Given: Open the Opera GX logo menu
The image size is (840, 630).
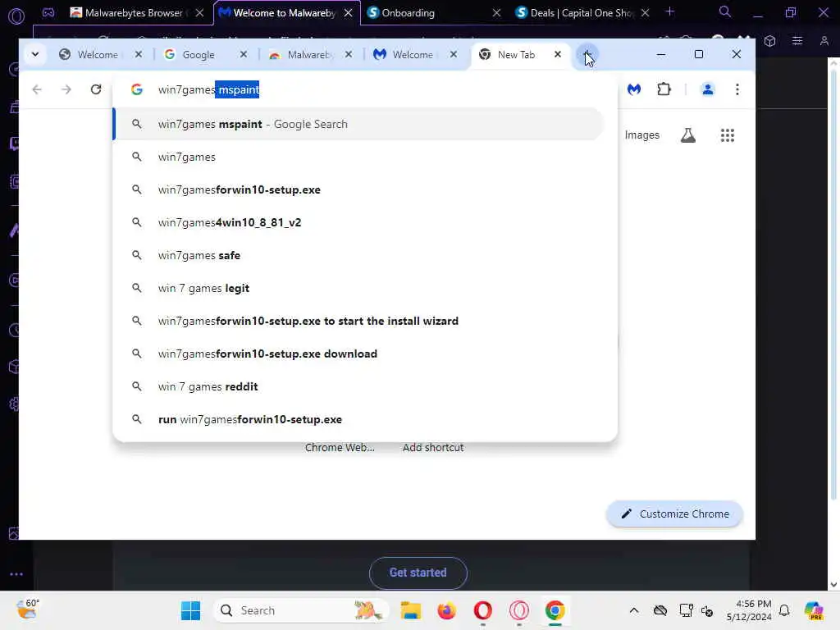Looking at the screenshot, I should pyautogui.click(x=16, y=16).
